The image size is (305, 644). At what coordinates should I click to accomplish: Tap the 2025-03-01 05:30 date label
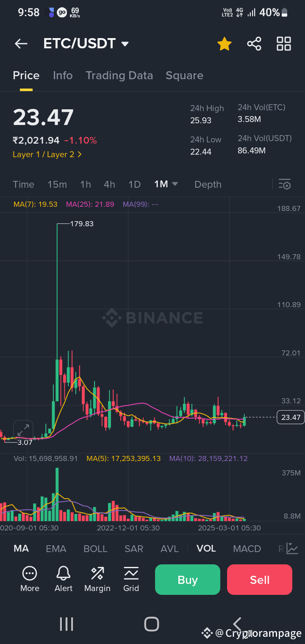230,528
